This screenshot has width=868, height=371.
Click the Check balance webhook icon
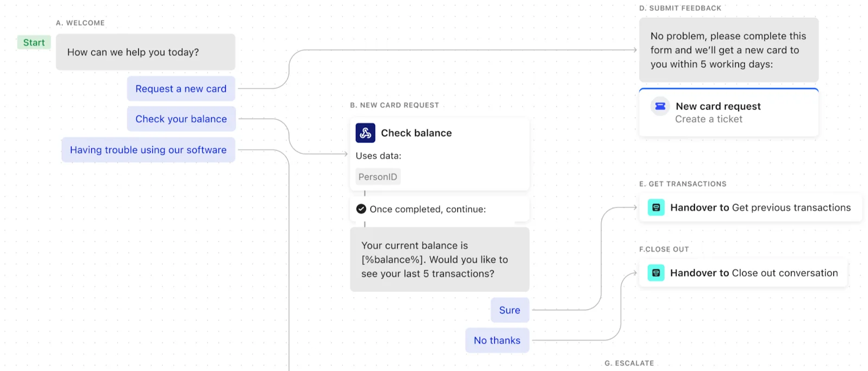pyautogui.click(x=365, y=133)
